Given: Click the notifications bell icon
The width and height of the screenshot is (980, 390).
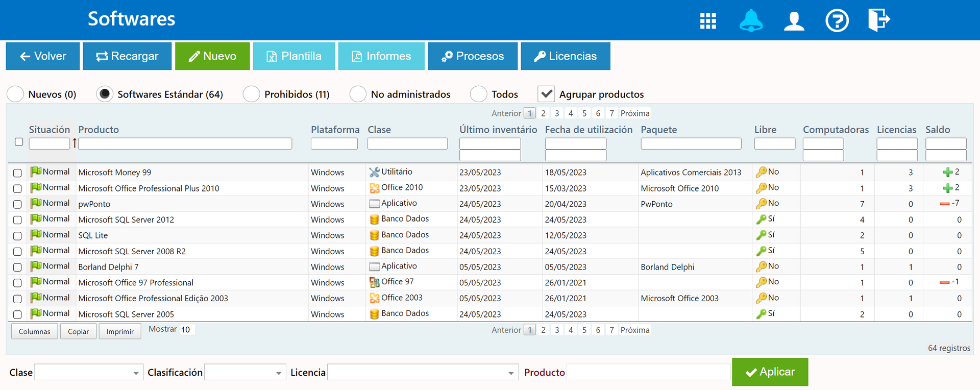Looking at the screenshot, I should click(751, 21).
